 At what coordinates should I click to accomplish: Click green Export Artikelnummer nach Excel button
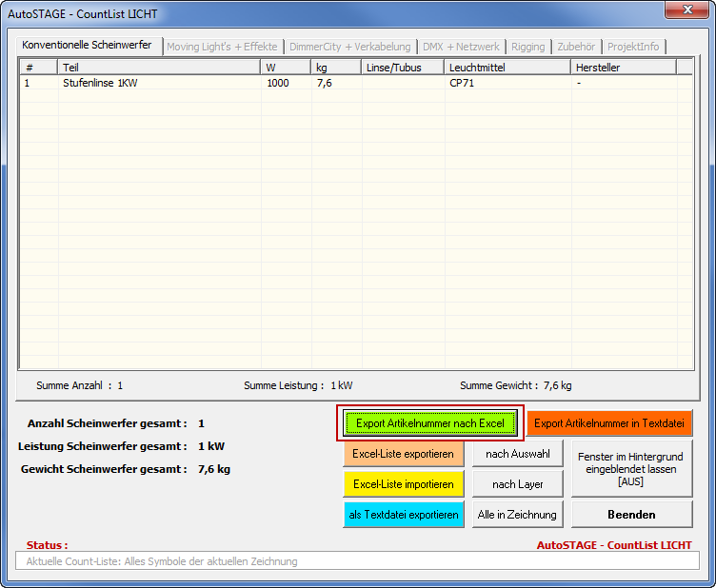pos(430,422)
